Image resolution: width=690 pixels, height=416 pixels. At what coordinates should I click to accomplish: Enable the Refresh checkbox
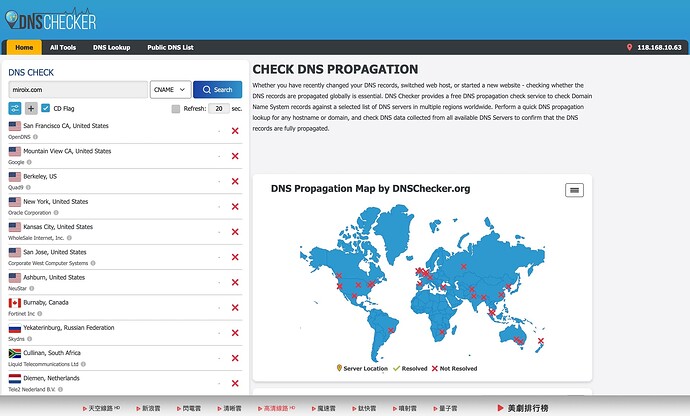[x=176, y=109]
